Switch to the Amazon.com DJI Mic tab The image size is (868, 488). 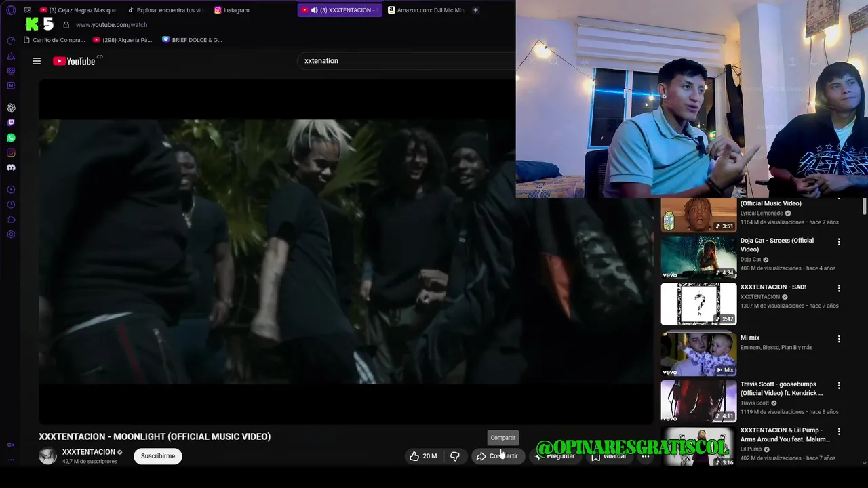click(x=427, y=10)
